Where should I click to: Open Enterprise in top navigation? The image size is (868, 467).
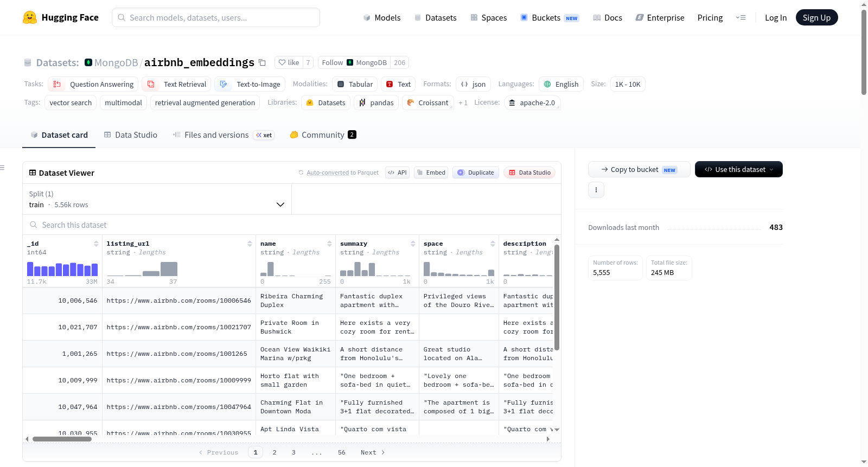pyautogui.click(x=660, y=17)
